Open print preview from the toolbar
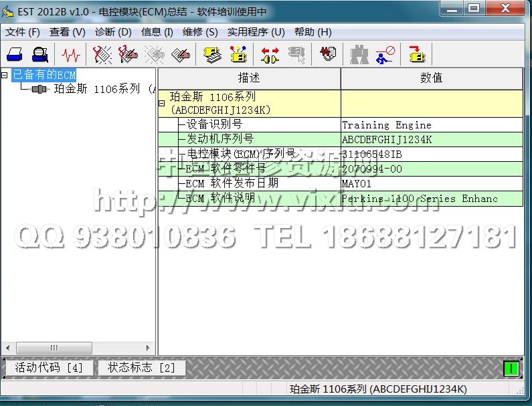The image size is (532, 406). [39, 54]
